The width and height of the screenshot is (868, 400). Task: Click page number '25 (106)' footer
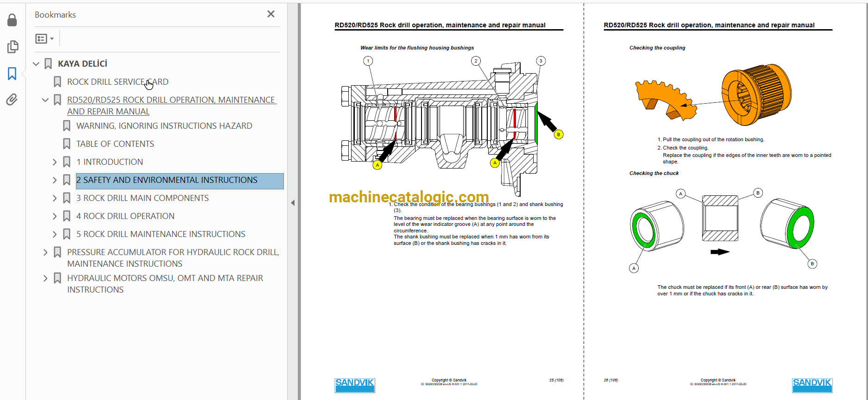click(556, 380)
